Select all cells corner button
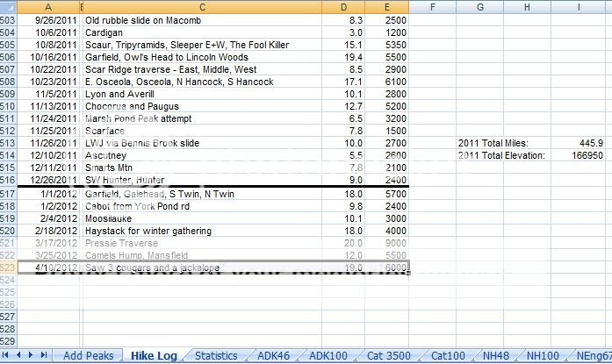612x364 pixels. click(x=8, y=7)
